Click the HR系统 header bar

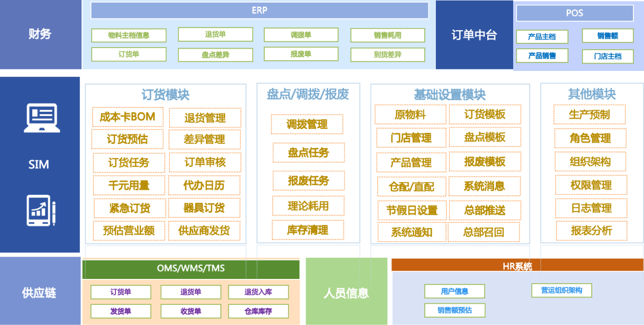click(x=517, y=265)
